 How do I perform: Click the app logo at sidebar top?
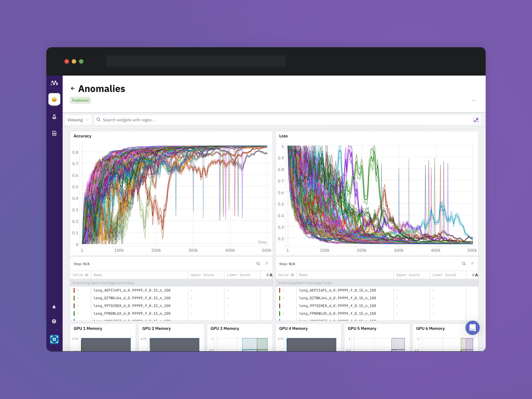(x=54, y=83)
